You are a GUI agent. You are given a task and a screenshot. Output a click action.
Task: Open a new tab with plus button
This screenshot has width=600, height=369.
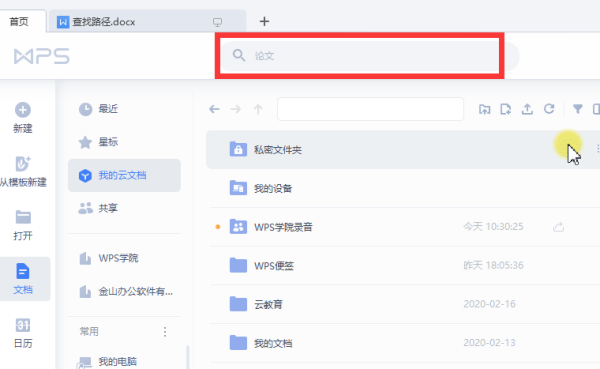[264, 21]
